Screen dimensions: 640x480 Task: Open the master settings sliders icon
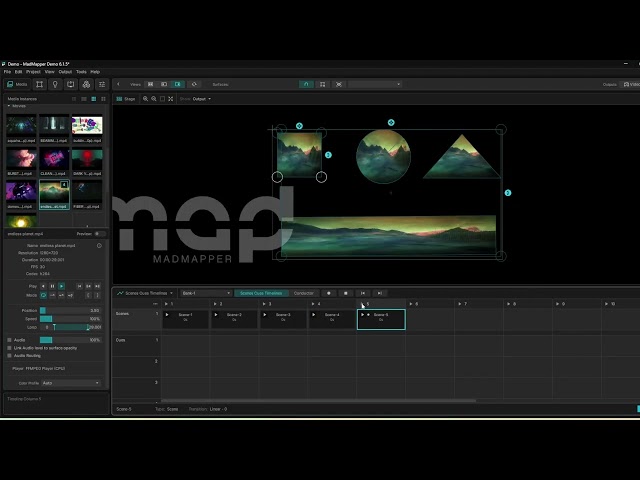point(102,84)
